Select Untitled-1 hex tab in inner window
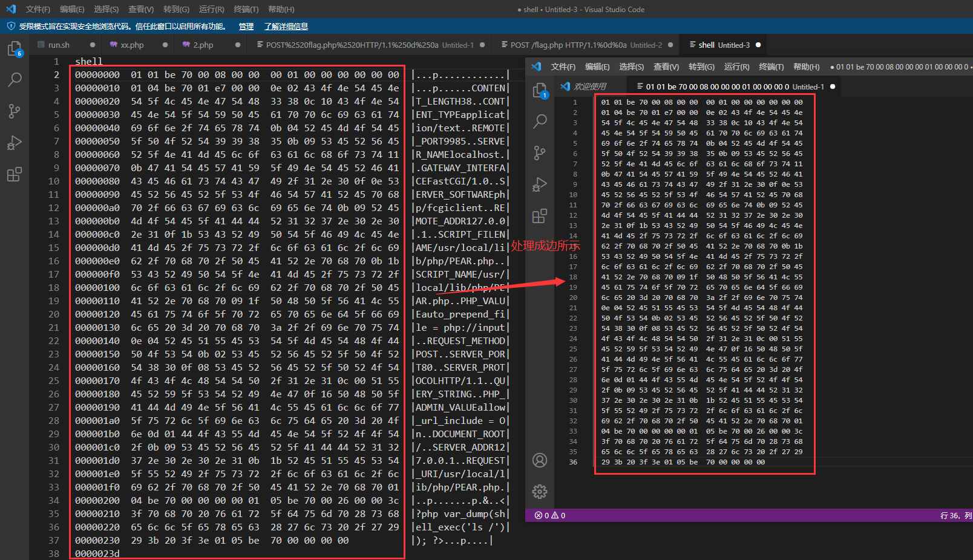The height and width of the screenshot is (560, 973). coord(735,86)
